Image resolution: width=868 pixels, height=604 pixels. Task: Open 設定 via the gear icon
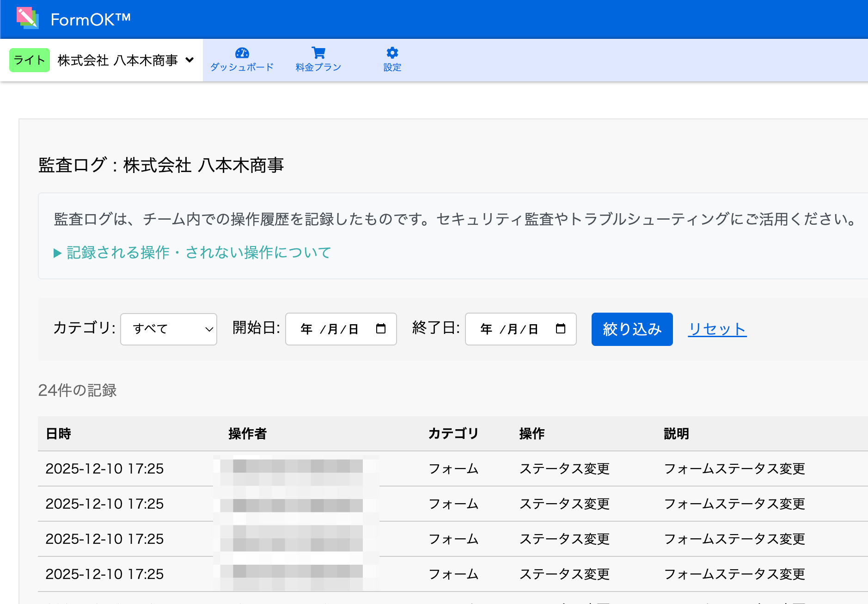[x=392, y=53]
